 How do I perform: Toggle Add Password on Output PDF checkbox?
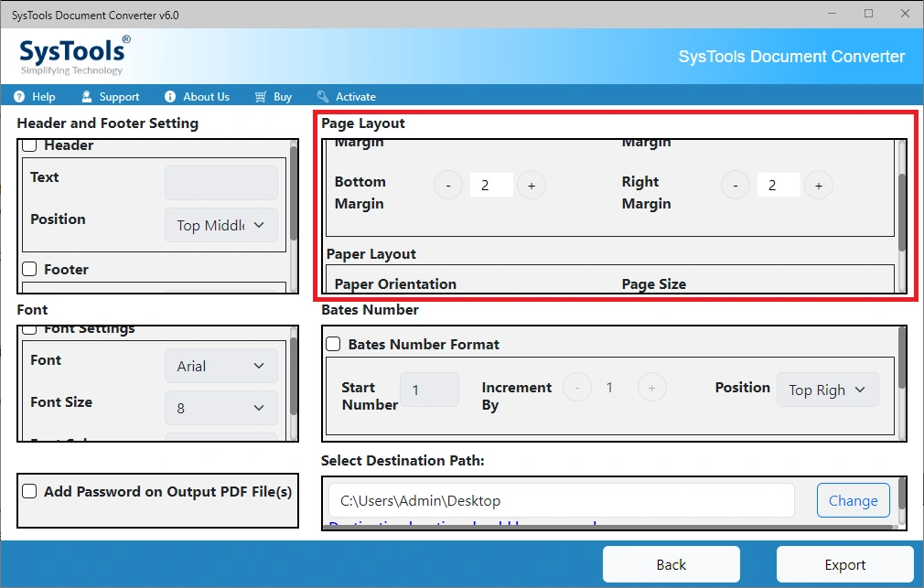pyautogui.click(x=29, y=491)
